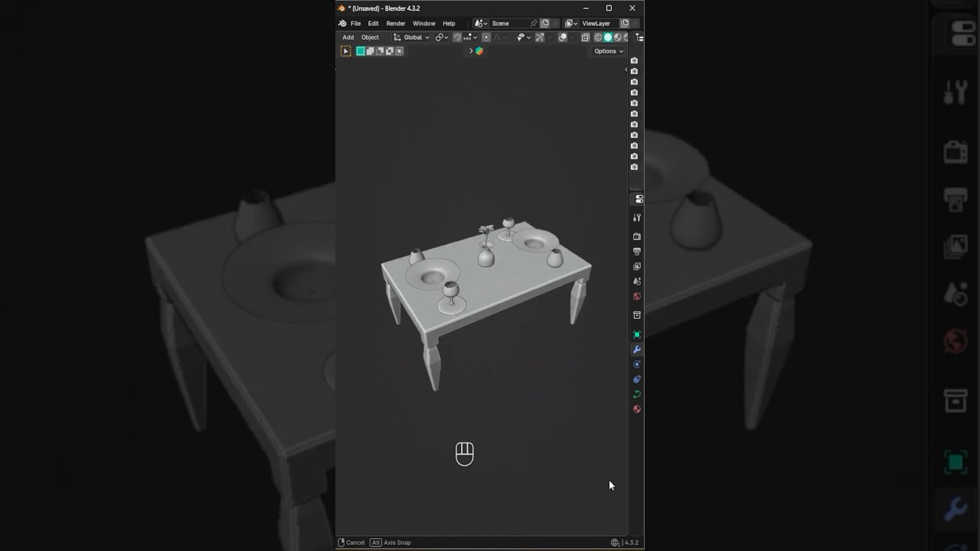Open the Help menu
Viewport: 980px width, 551px height.
pyautogui.click(x=449, y=24)
